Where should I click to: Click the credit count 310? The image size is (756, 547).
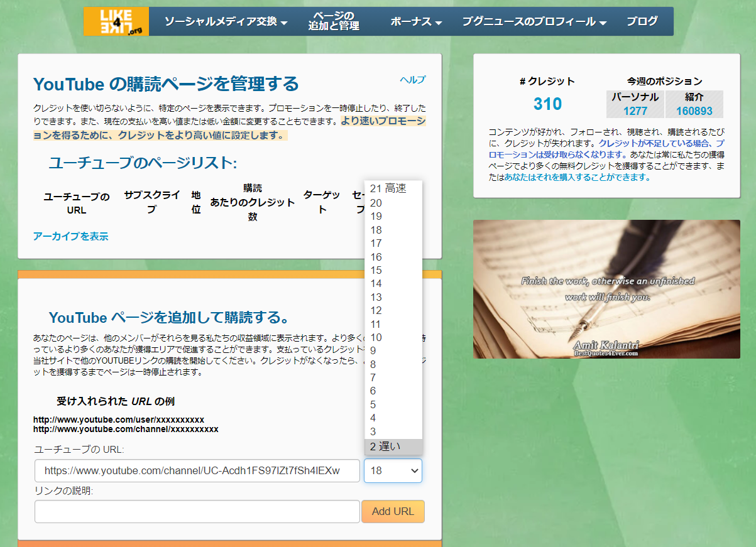tap(548, 104)
